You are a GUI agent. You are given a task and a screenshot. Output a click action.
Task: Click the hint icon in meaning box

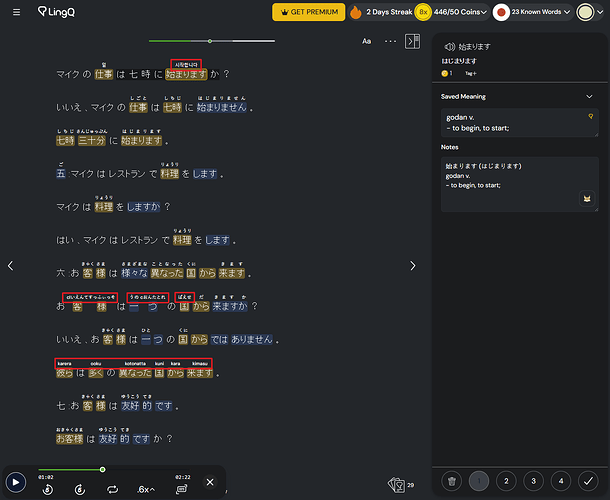591,116
